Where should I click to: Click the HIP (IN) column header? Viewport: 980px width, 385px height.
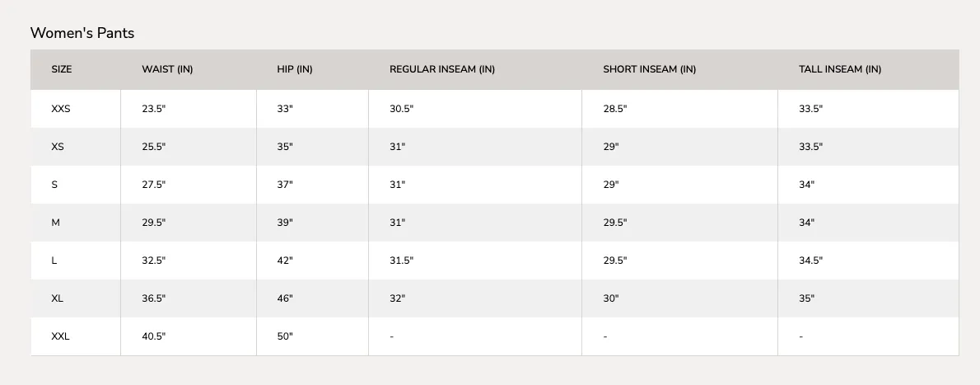pyautogui.click(x=295, y=69)
